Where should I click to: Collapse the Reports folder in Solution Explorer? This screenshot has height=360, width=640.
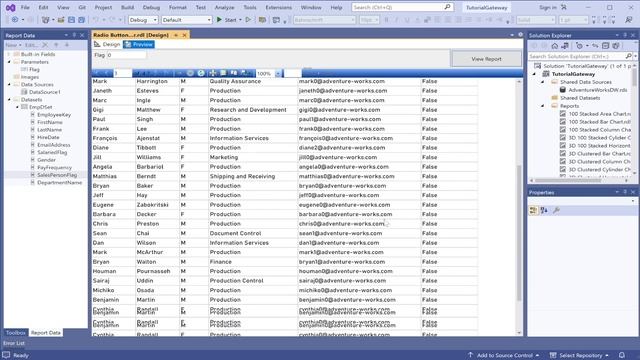point(543,106)
